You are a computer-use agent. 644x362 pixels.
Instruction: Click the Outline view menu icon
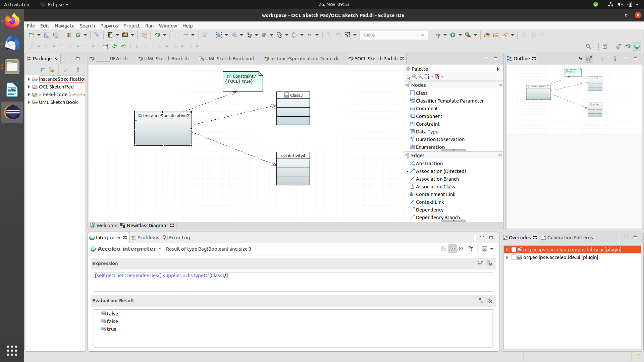(x=615, y=58)
